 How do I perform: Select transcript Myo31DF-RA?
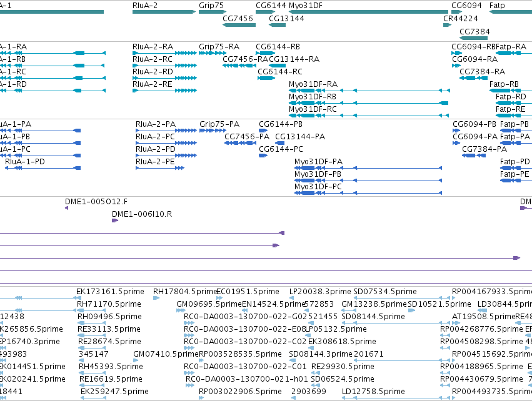click(313, 84)
